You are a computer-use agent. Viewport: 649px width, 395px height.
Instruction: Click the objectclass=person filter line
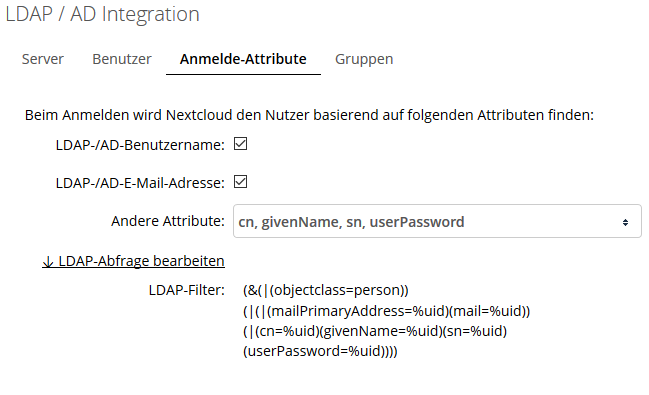pos(326,290)
